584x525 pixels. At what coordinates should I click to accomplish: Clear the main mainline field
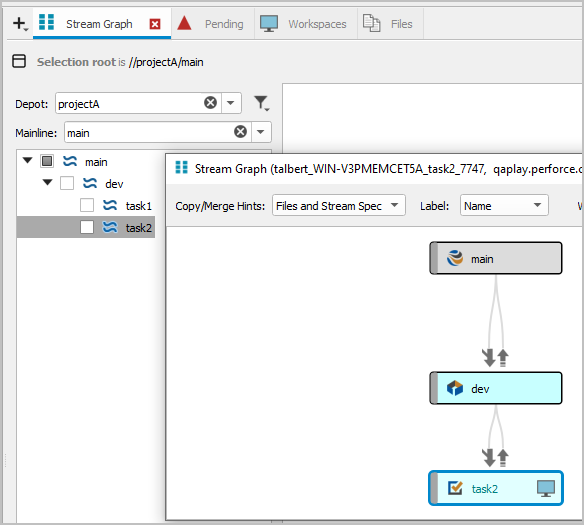(x=240, y=131)
